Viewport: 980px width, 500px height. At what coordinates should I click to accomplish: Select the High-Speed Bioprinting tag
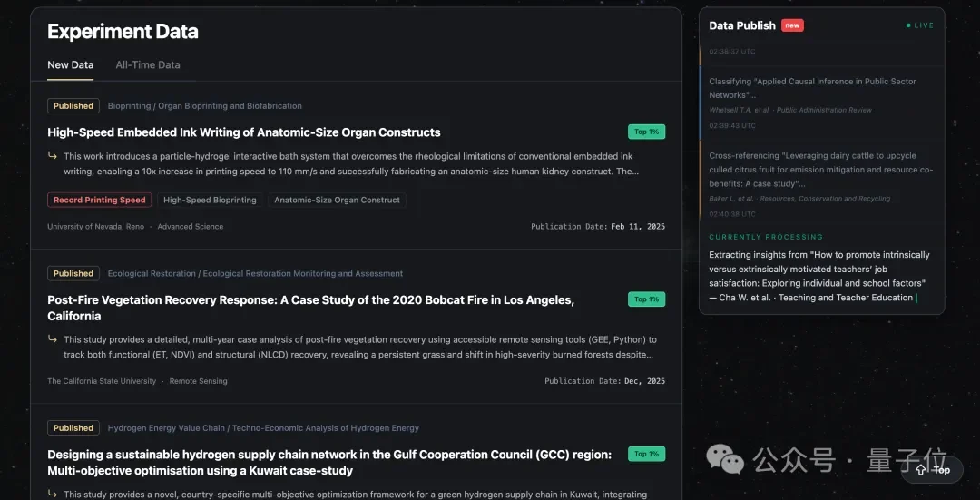[x=210, y=200]
